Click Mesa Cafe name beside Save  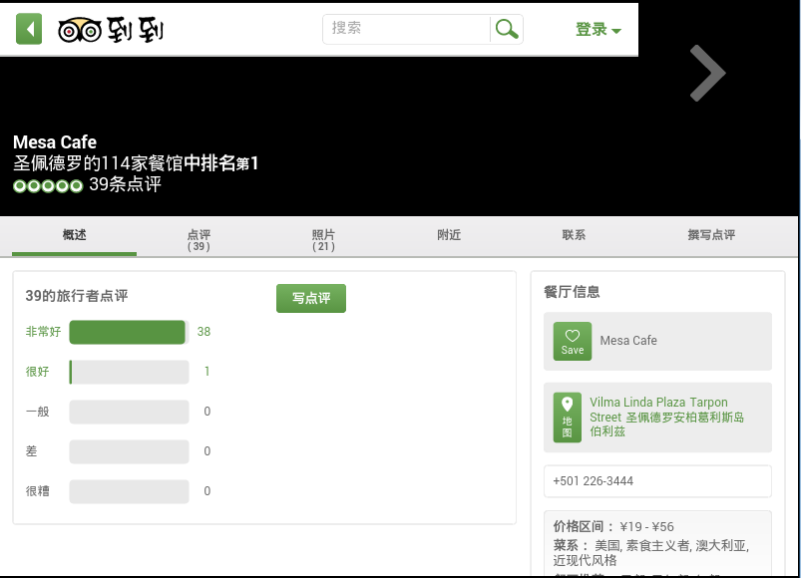click(x=628, y=340)
